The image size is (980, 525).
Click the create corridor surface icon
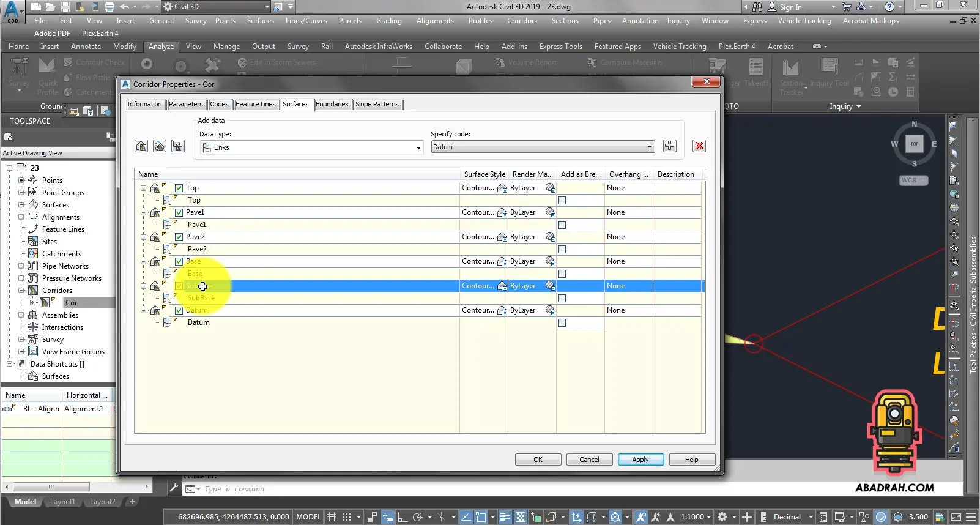[141, 146]
